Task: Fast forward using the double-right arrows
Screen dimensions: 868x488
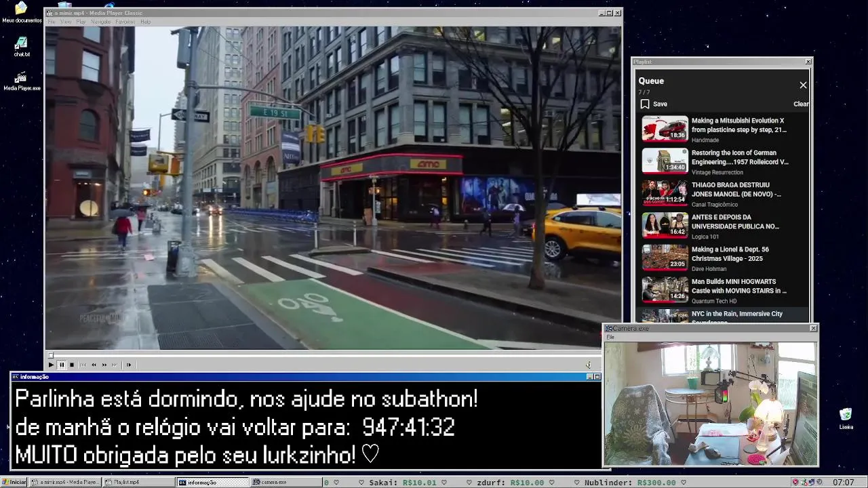Action: 104,365
